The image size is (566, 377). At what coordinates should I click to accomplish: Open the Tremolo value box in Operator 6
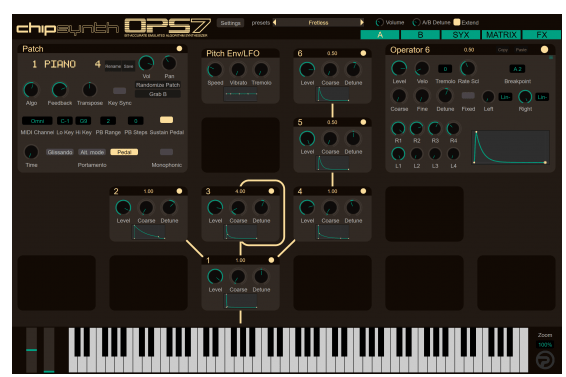445,69
